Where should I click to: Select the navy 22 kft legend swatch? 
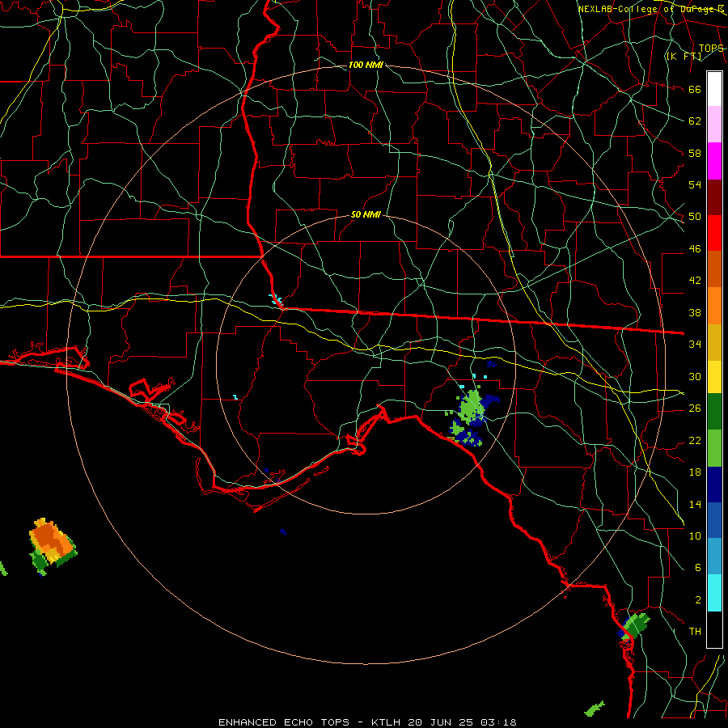pyautogui.click(x=714, y=485)
